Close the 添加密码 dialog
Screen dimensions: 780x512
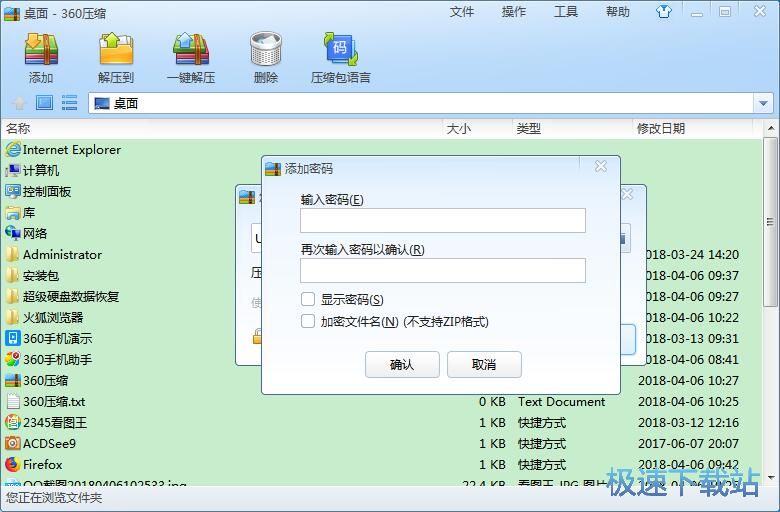601,166
